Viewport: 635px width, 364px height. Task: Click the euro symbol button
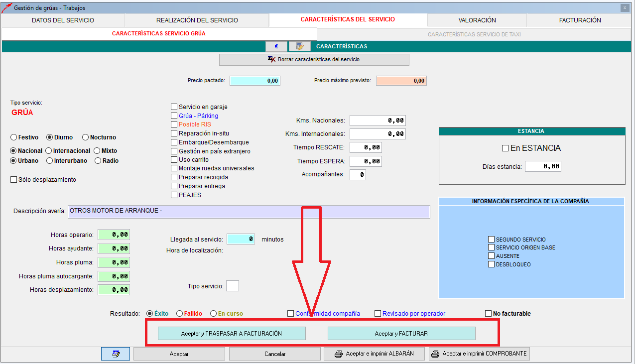(276, 46)
